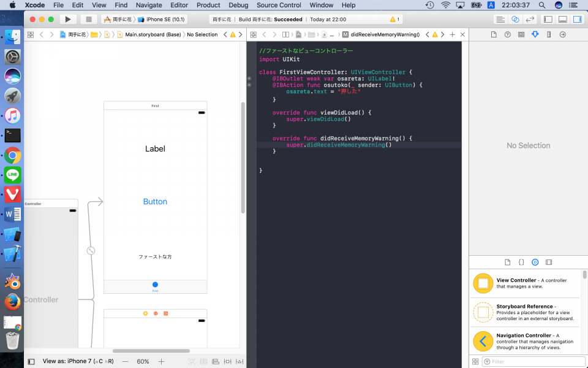Open the storyboard zoom percentage 60%

click(x=143, y=362)
